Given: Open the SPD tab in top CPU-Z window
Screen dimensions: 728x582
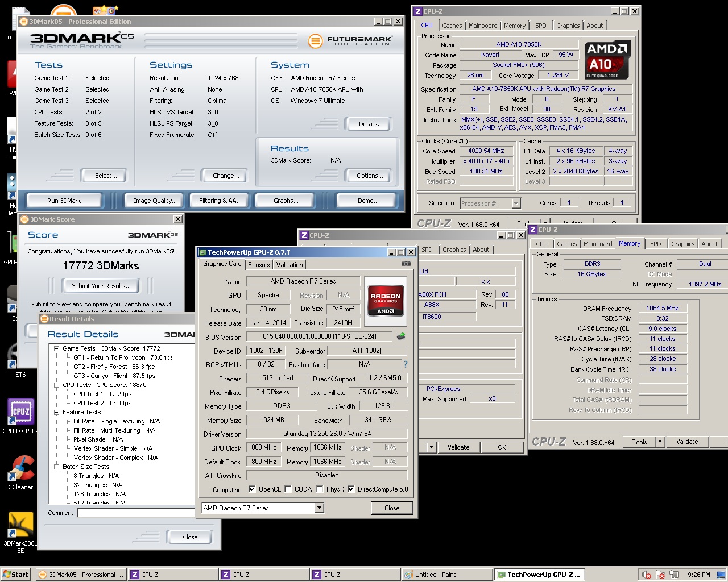Looking at the screenshot, I should 541,26.
